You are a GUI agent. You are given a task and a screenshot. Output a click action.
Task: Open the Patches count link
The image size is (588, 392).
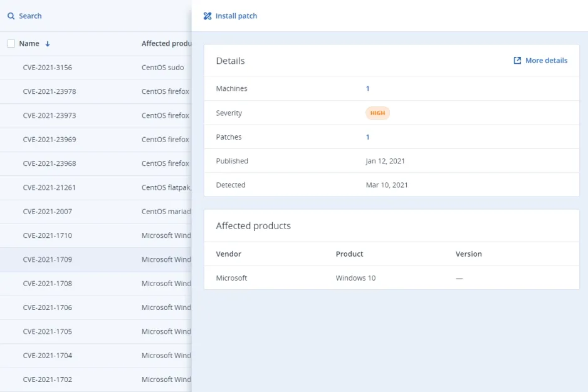pos(367,137)
